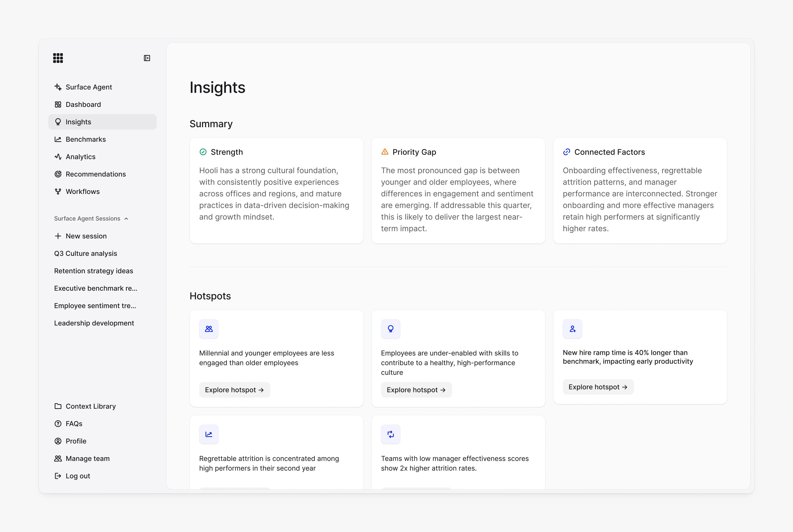The image size is (793, 532).
Task: Click 'Hooli has a strong cultural foundation' paragraph
Action: [274, 194]
